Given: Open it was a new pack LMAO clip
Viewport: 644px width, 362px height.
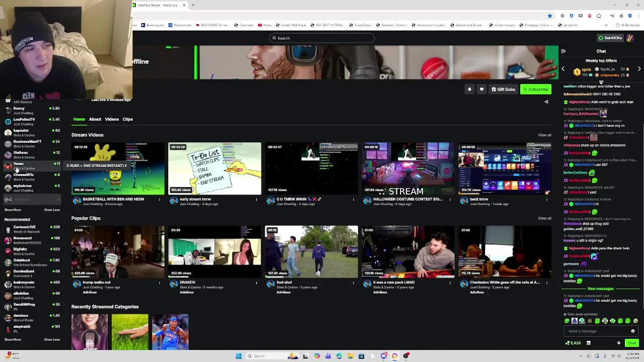Looking at the screenshot, I should click(408, 252).
